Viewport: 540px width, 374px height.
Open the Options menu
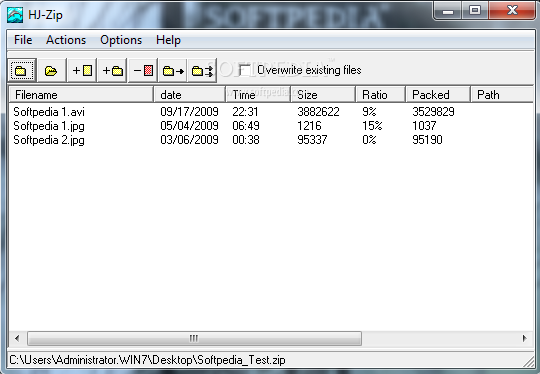121,40
